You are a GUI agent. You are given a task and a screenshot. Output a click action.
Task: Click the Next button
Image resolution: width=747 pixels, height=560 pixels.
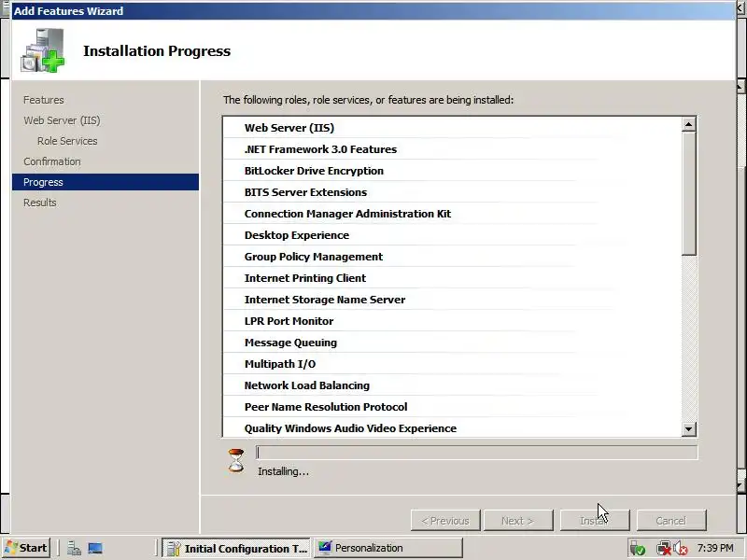coord(518,521)
